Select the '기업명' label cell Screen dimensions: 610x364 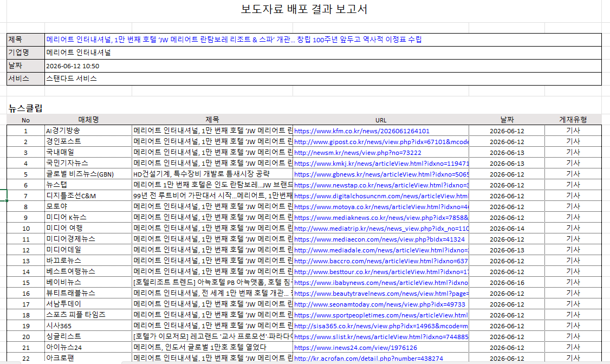tap(25, 53)
